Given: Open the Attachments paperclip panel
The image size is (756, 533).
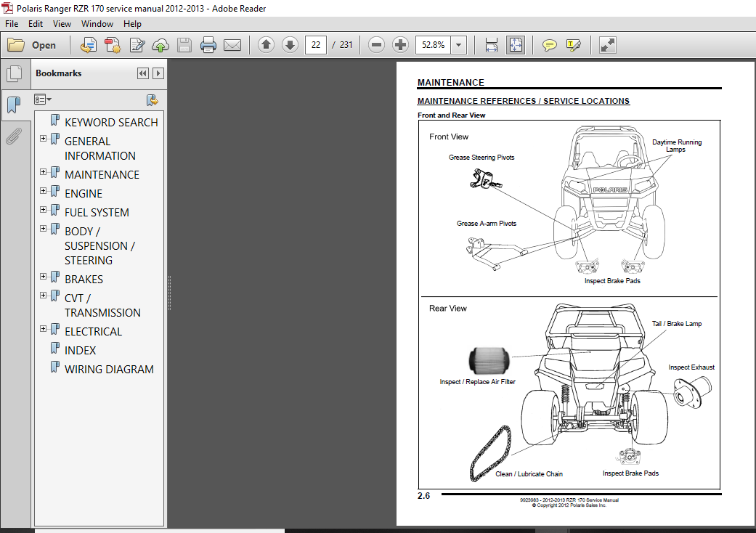Looking at the screenshot, I should [x=14, y=137].
